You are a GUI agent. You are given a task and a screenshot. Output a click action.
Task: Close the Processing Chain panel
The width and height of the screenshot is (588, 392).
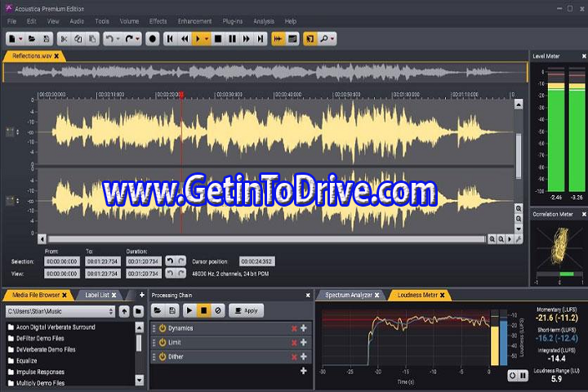308,295
